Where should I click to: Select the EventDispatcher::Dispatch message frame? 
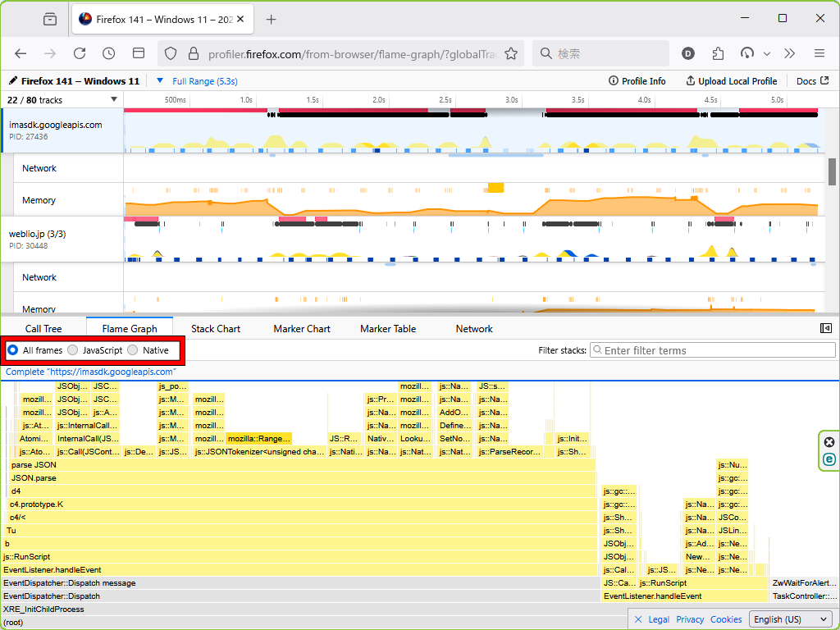point(300,583)
